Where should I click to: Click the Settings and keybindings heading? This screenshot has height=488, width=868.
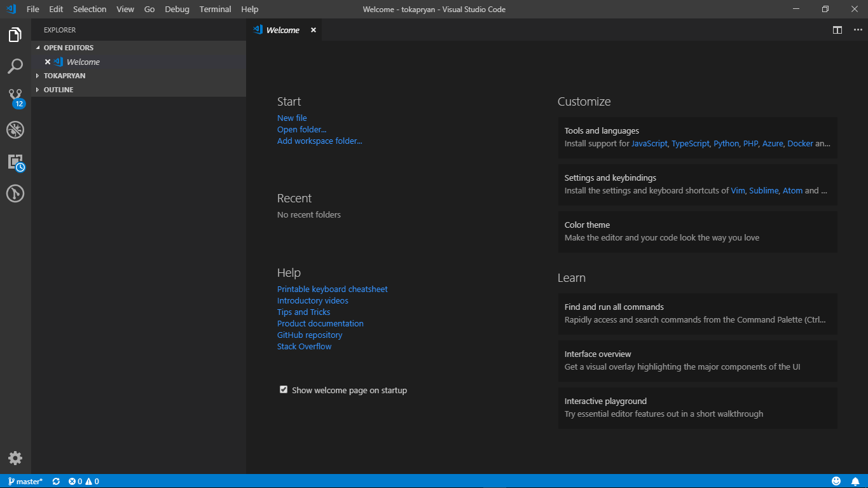coord(610,178)
